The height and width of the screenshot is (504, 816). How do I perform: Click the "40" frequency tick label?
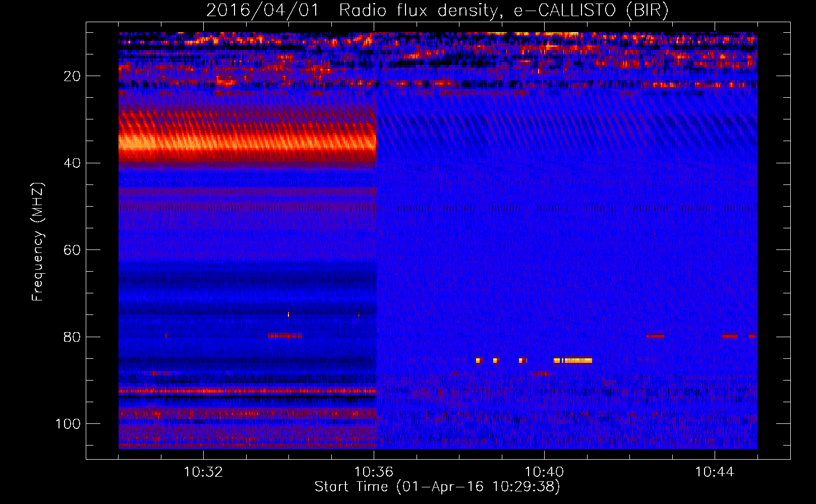(72, 163)
